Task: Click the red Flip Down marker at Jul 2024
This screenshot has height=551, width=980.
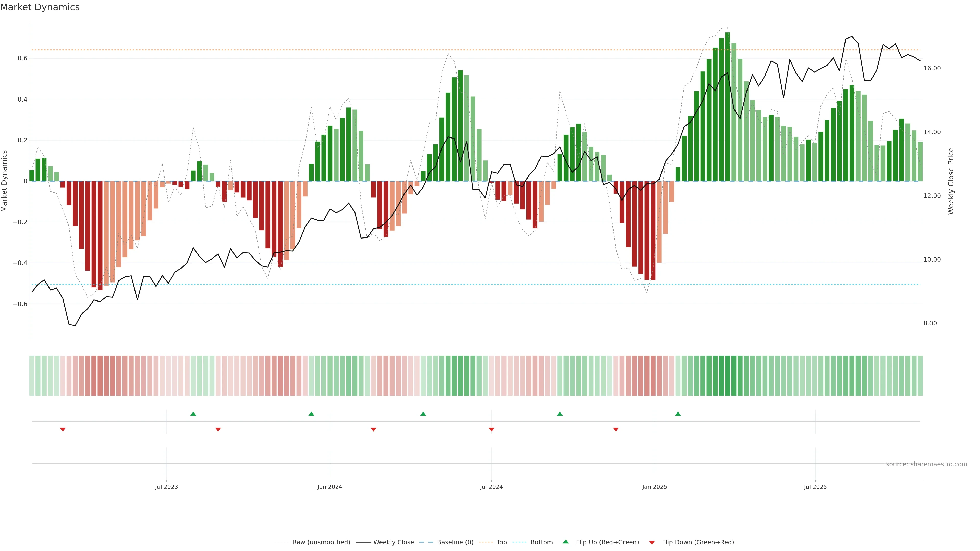Action: (x=492, y=429)
